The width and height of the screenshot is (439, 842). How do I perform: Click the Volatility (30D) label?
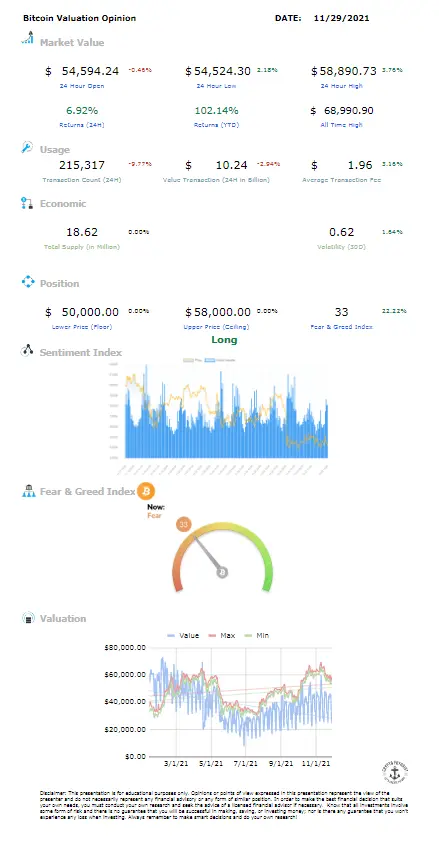click(x=342, y=247)
